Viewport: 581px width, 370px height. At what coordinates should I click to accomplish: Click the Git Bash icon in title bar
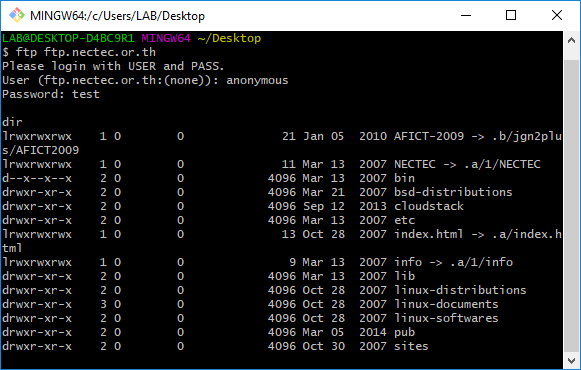pyautogui.click(x=17, y=15)
